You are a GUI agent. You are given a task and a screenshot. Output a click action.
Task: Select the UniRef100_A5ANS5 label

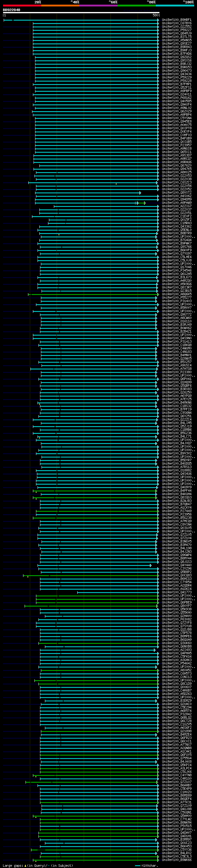(176, 40)
